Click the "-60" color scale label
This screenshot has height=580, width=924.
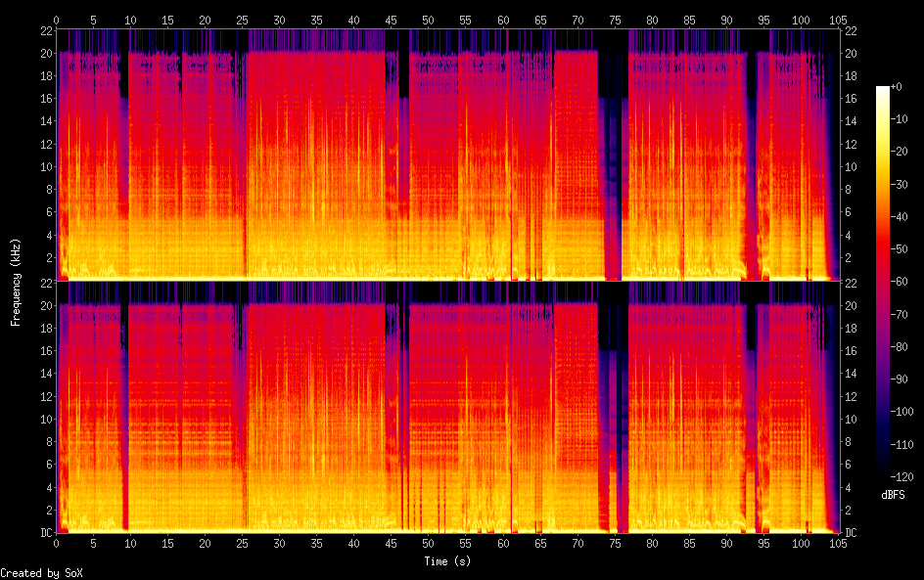coord(900,282)
